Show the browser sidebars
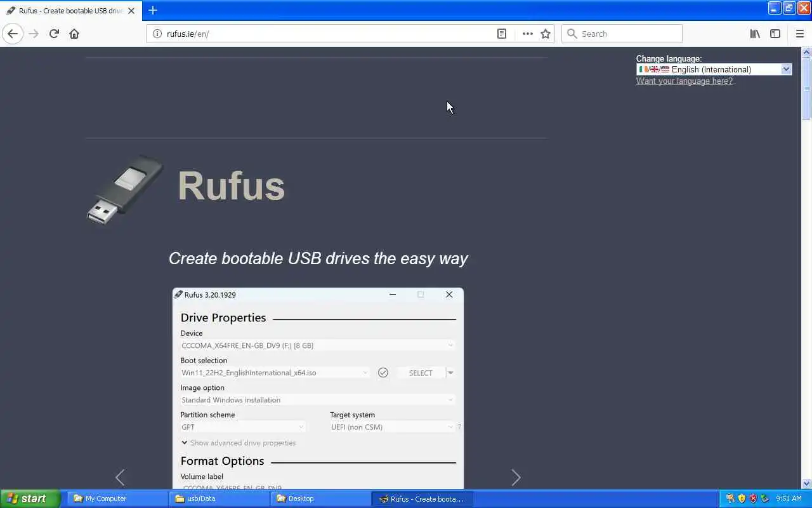Image resolution: width=812 pixels, height=508 pixels. point(775,34)
